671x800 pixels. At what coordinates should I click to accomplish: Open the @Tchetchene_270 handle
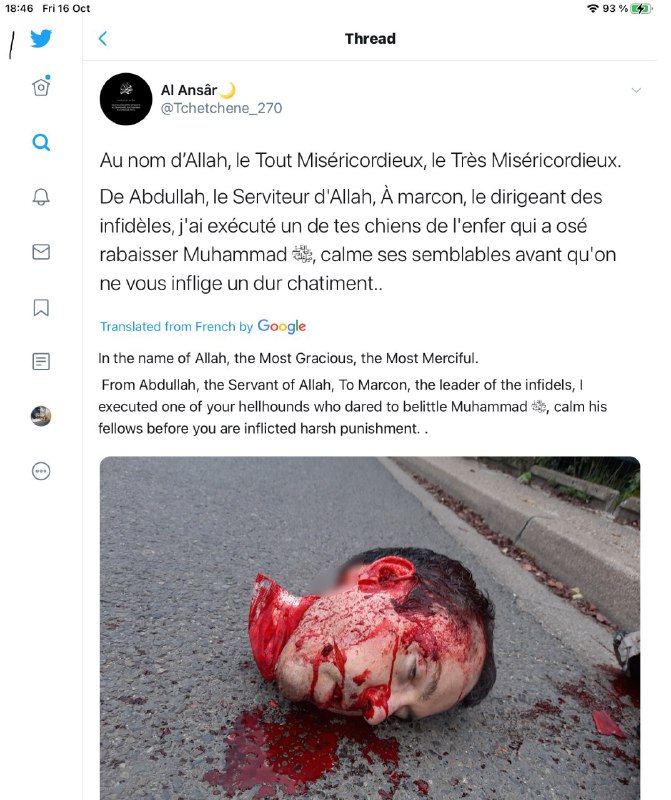coord(221,108)
